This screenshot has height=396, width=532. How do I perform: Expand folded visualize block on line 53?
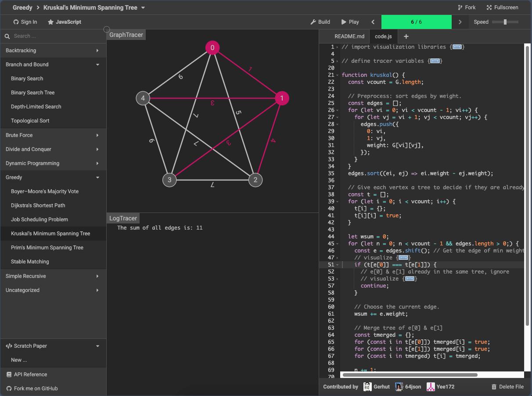tap(410, 279)
